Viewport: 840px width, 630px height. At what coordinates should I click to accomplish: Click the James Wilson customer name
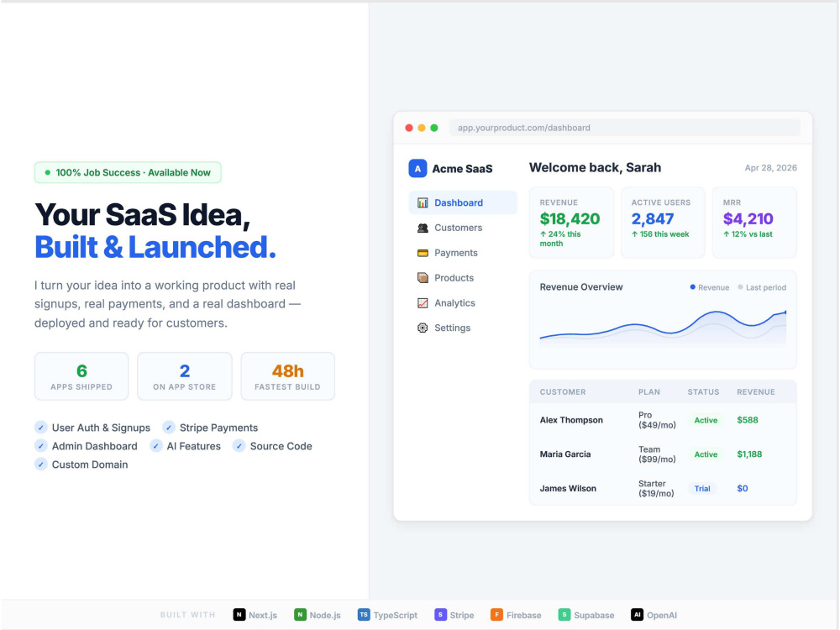568,489
